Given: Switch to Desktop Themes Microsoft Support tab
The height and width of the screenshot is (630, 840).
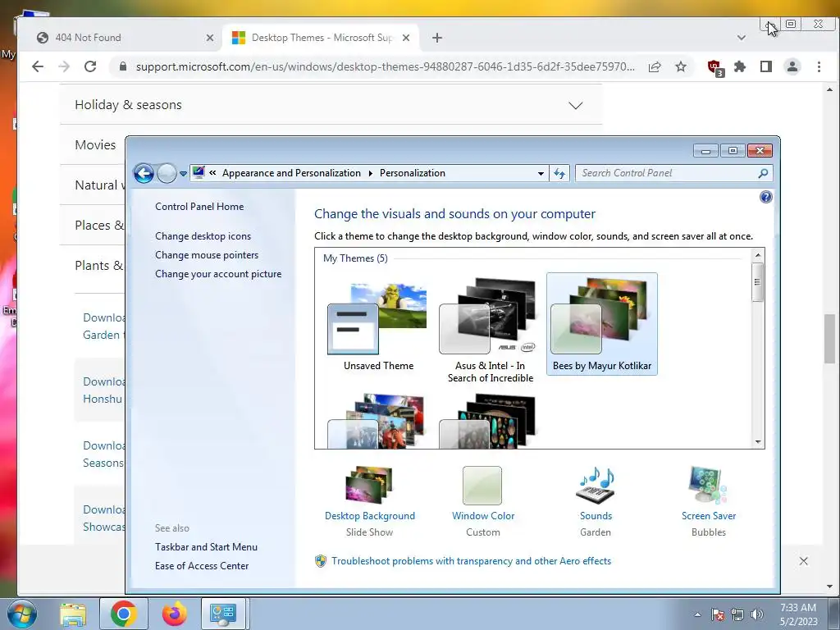Looking at the screenshot, I should (x=322, y=38).
